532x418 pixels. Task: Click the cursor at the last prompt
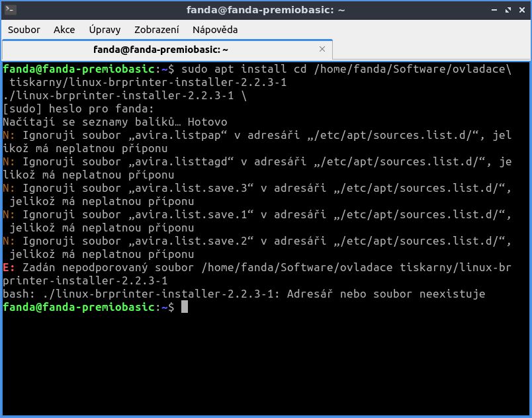[x=185, y=308]
